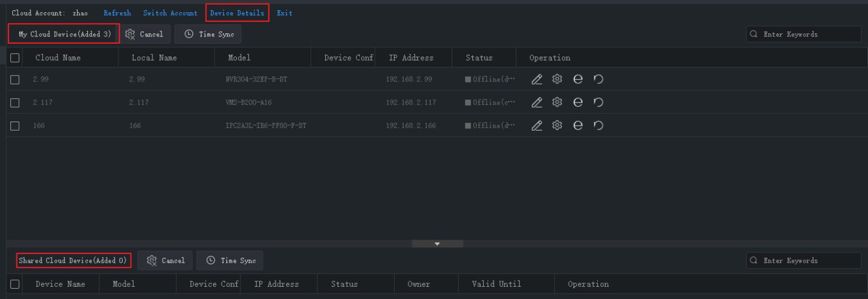The image size is (868, 299).
Task: Click Cancel button in Shared Cloud Device section
Action: 165,260
